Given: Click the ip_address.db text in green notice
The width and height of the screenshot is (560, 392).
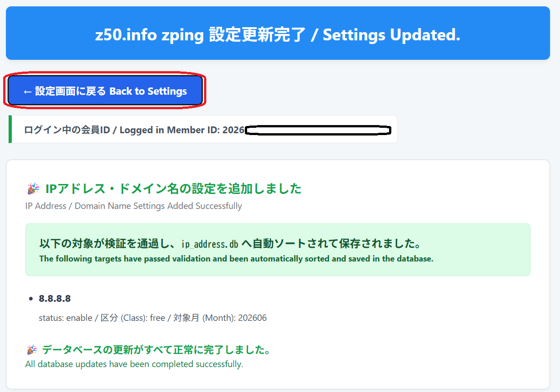Looking at the screenshot, I should [x=210, y=244].
